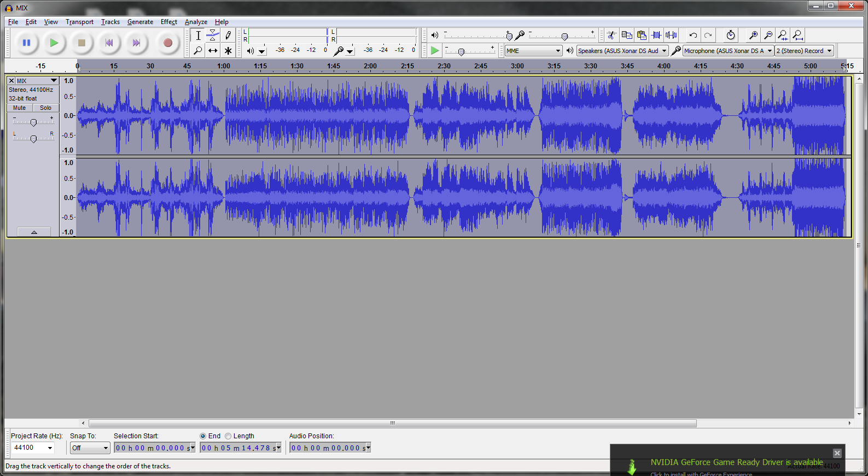Open the Tracks menu

coord(110,22)
